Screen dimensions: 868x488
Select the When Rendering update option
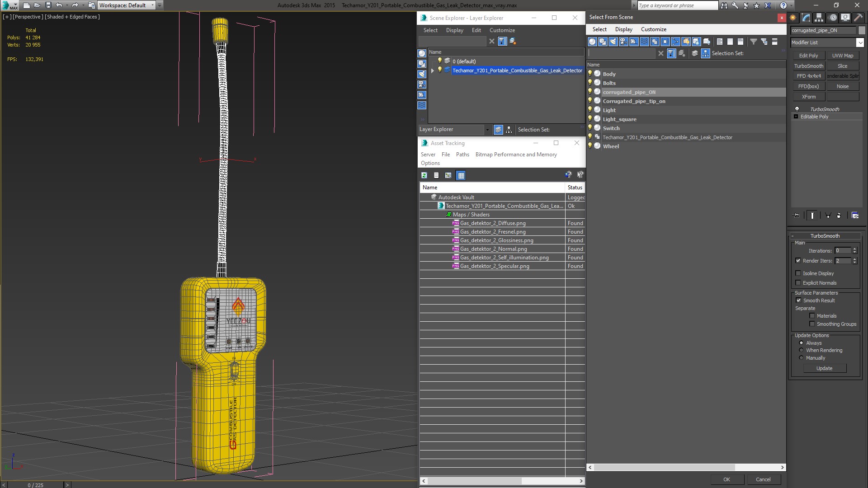801,350
